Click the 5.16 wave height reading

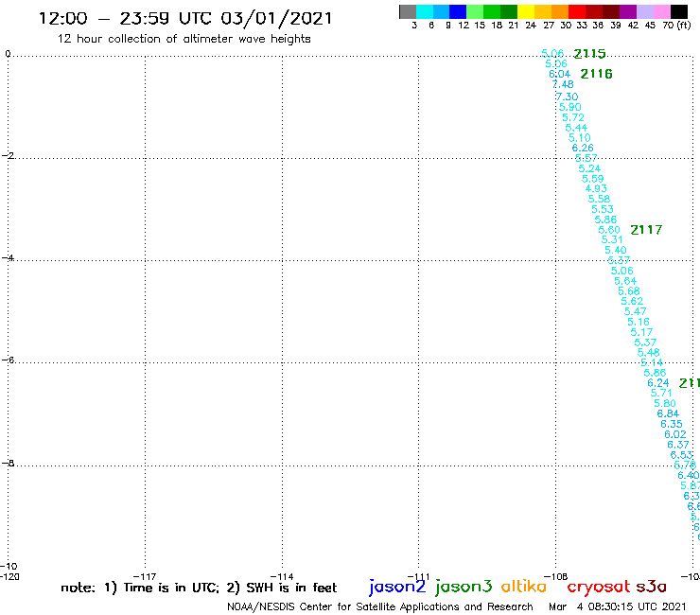click(x=639, y=322)
